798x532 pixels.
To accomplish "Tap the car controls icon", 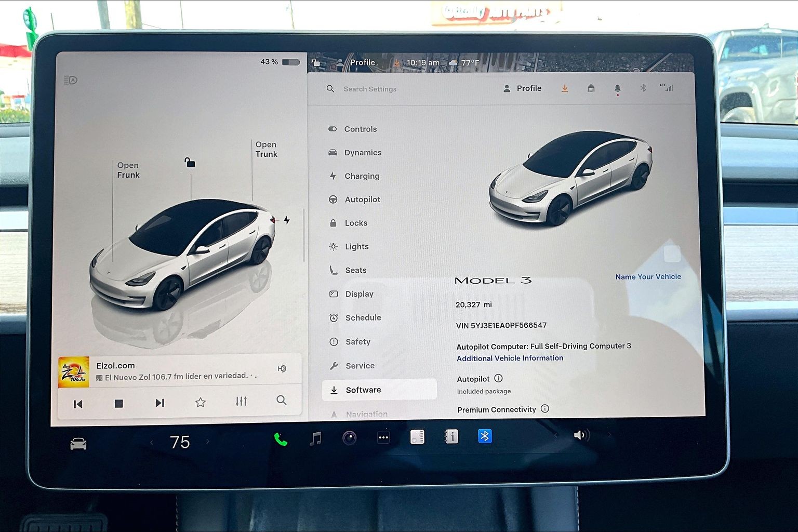I will pyautogui.click(x=78, y=444).
